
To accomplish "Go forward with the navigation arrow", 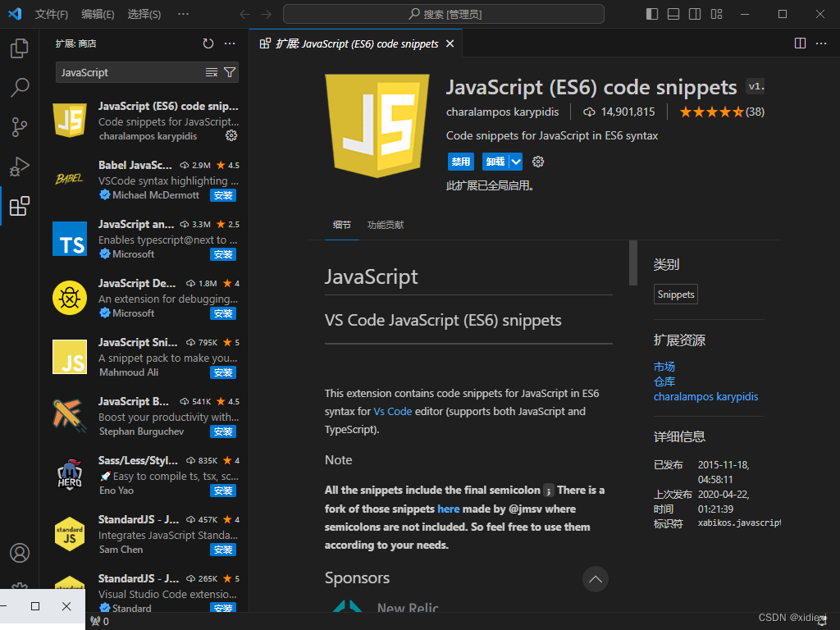I will coord(266,15).
